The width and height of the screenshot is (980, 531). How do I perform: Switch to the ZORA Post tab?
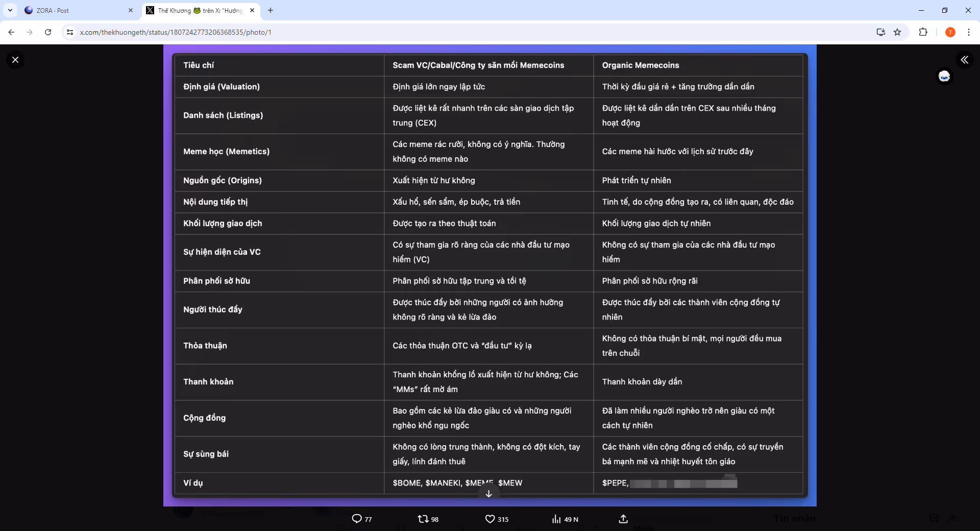coord(77,10)
